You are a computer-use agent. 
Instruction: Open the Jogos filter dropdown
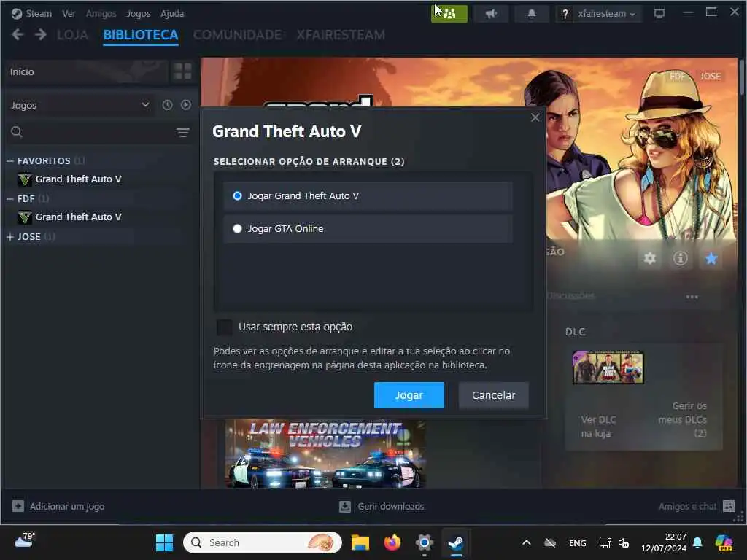click(x=80, y=105)
